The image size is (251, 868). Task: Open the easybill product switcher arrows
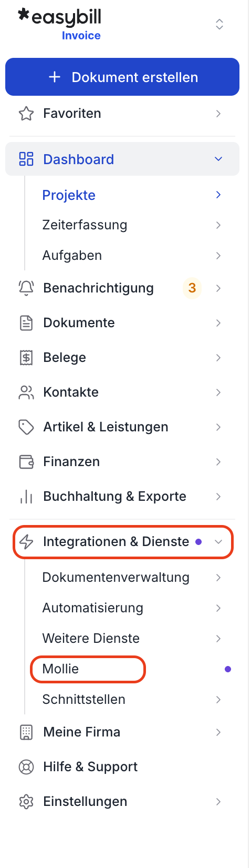point(219,24)
